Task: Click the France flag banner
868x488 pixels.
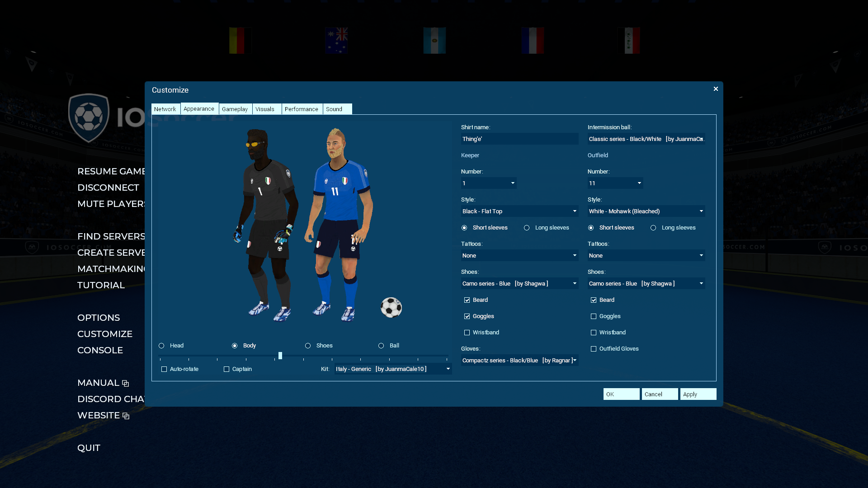Action: [533, 40]
